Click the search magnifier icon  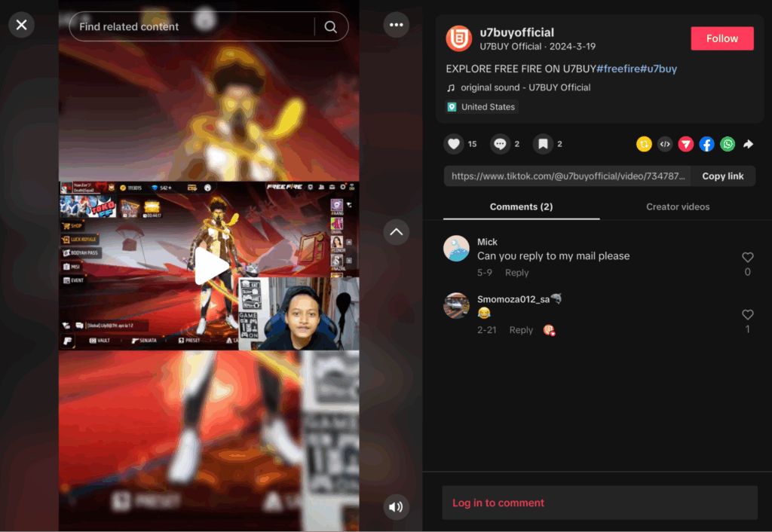tap(331, 26)
